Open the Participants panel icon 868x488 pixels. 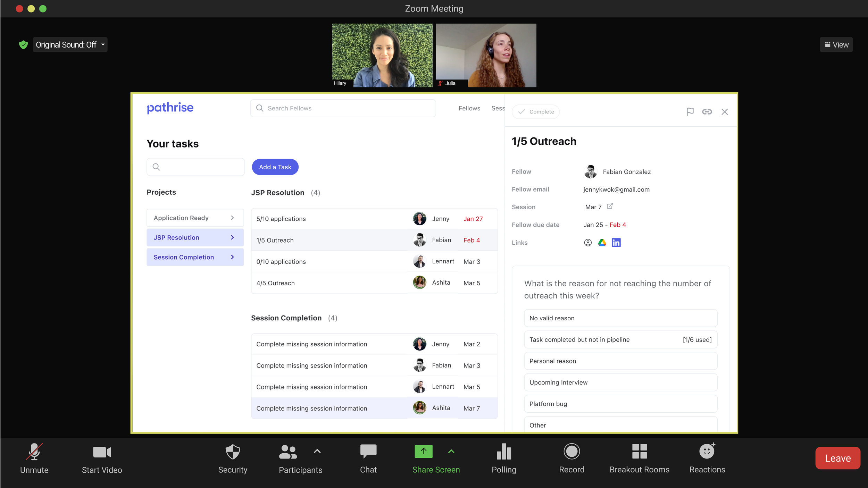(x=288, y=452)
